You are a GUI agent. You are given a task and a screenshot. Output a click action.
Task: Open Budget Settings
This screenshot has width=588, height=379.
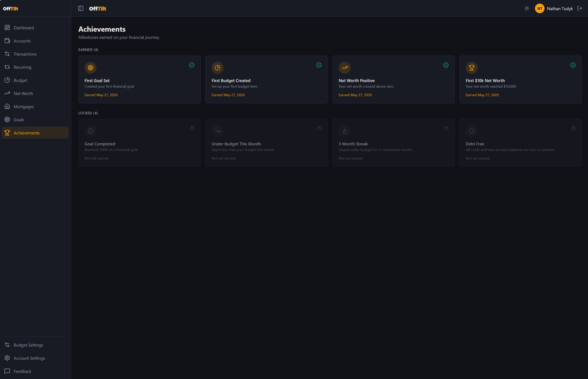[35, 345]
